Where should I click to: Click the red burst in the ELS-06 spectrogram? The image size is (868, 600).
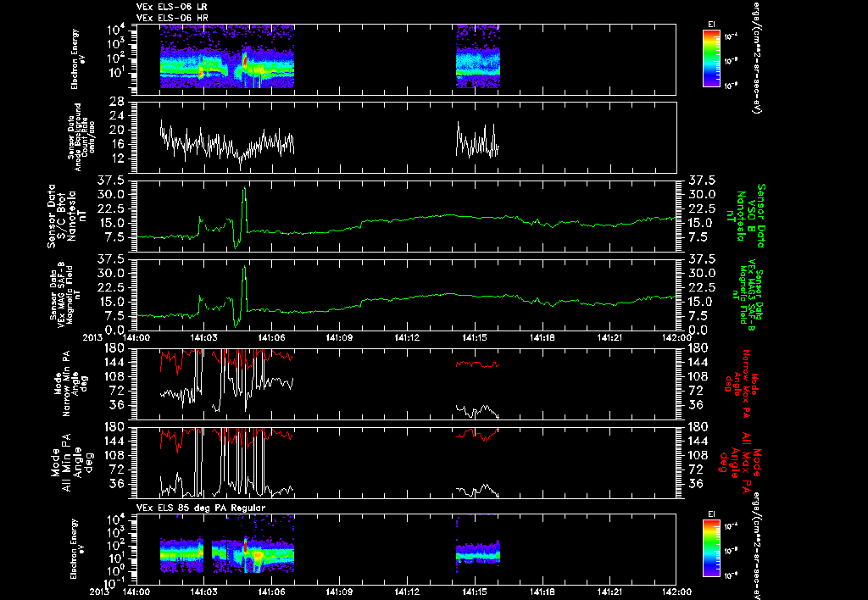pyautogui.click(x=245, y=61)
